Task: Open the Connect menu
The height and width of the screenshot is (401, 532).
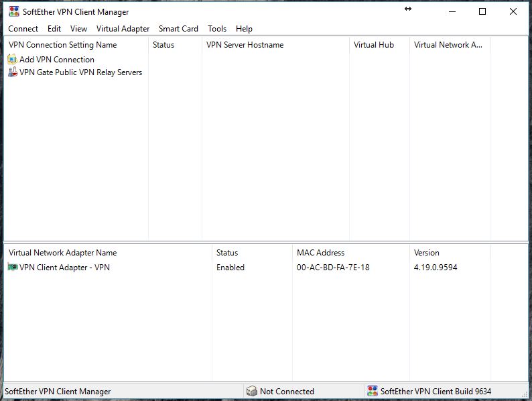Action: click(23, 29)
